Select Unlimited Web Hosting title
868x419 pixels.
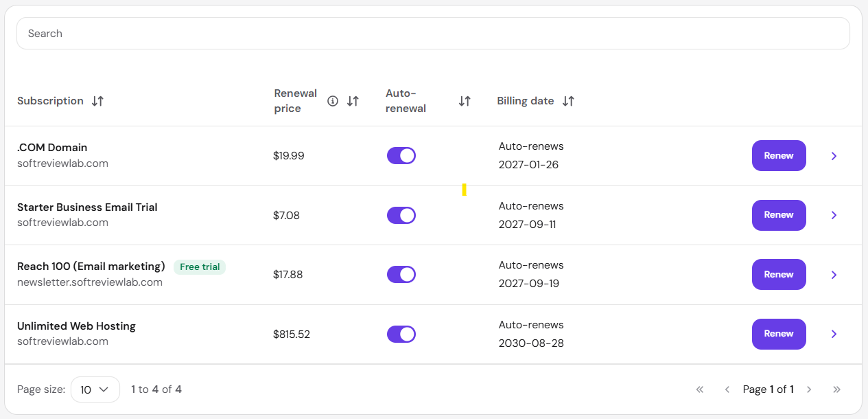click(76, 326)
